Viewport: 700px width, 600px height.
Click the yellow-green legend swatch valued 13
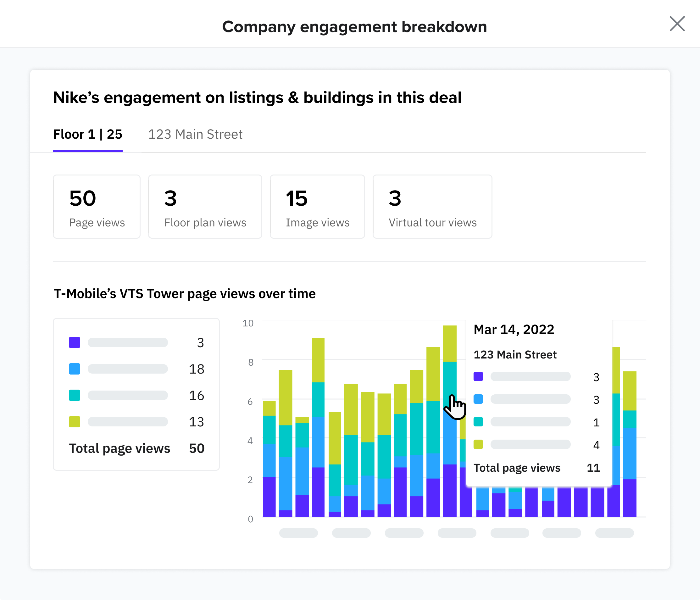(74, 422)
